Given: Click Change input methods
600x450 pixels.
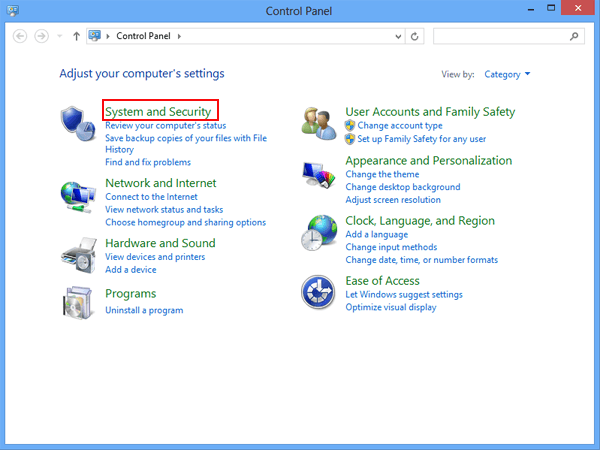Looking at the screenshot, I should point(391,247).
